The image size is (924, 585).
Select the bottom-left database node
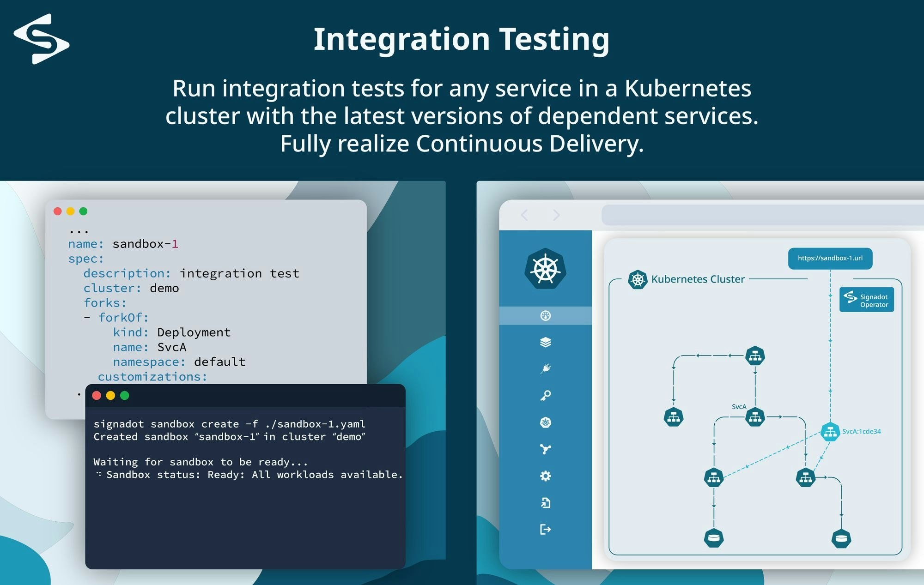[714, 538]
